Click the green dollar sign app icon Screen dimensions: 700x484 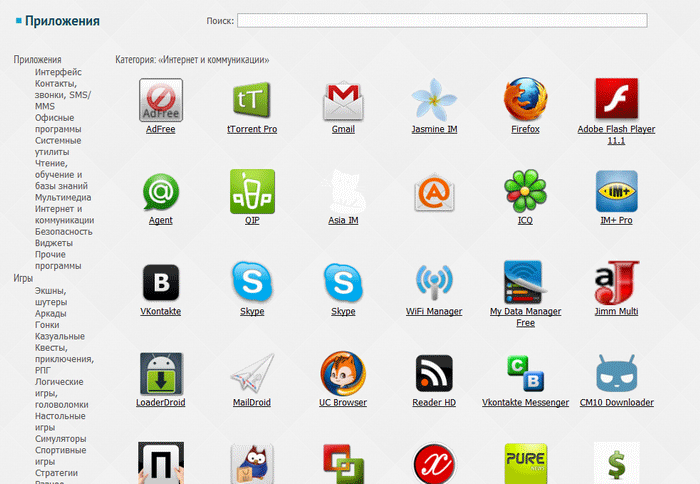point(617,463)
